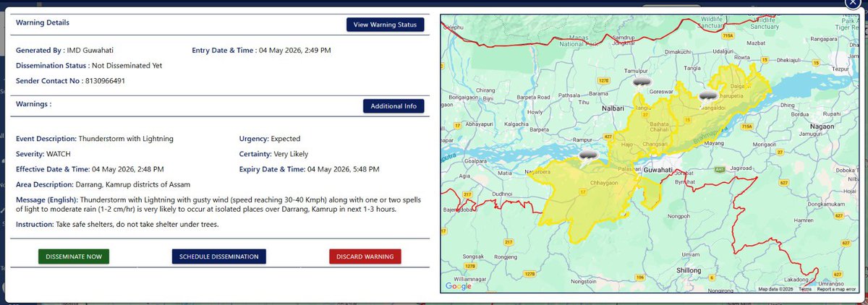Screen dimensions: 868x305
Task: Click Report a map error
Action: (x=836, y=289)
